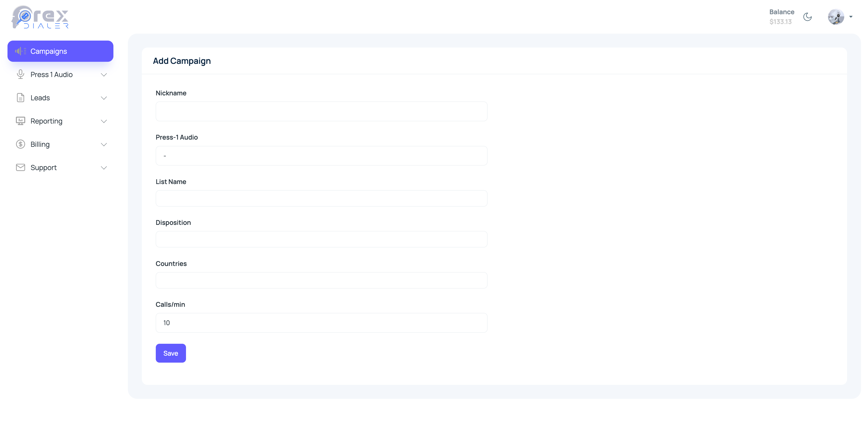Click the Countries selection field
Image resolution: width=868 pixels, height=443 pixels.
point(321,280)
